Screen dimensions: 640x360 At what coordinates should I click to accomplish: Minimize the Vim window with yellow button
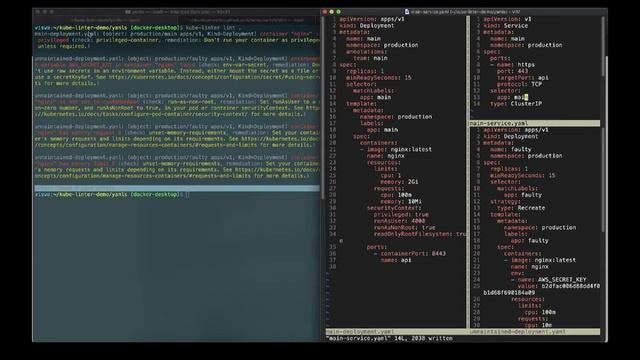tap(331, 12)
